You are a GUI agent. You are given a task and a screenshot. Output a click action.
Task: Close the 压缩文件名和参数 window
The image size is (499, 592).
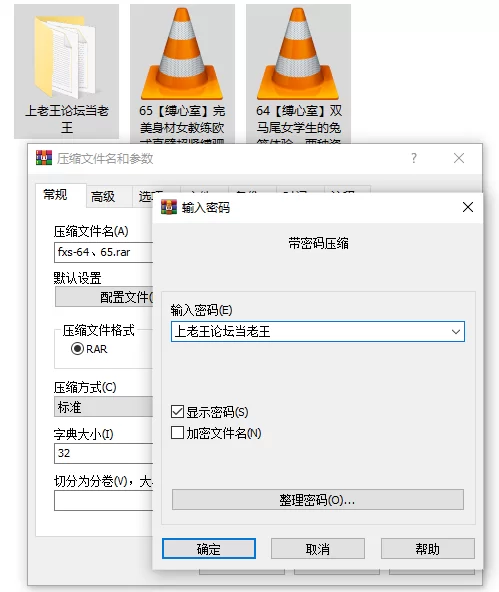[459, 158]
